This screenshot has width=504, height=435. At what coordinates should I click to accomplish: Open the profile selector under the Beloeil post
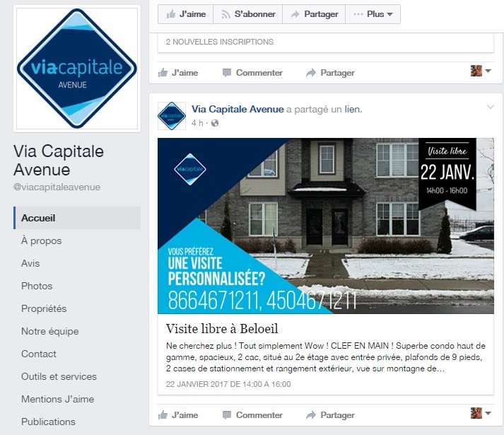481,413
